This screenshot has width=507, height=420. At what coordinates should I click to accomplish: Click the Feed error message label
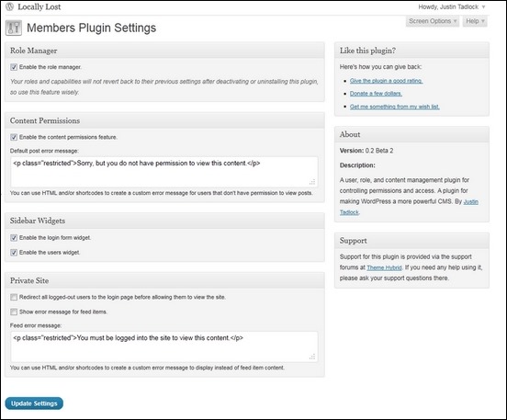[36, 325]
